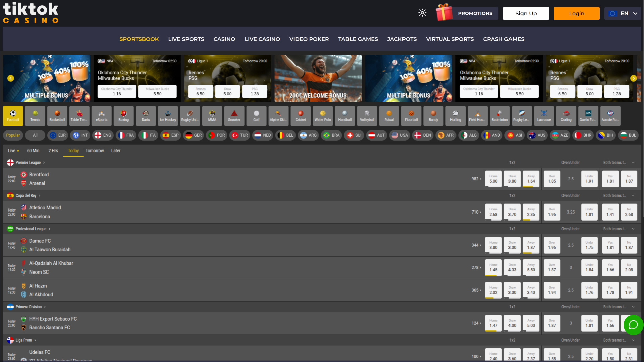Bet on Brentford home win at 5.00
644x362 pixels.
pos(493,179)
